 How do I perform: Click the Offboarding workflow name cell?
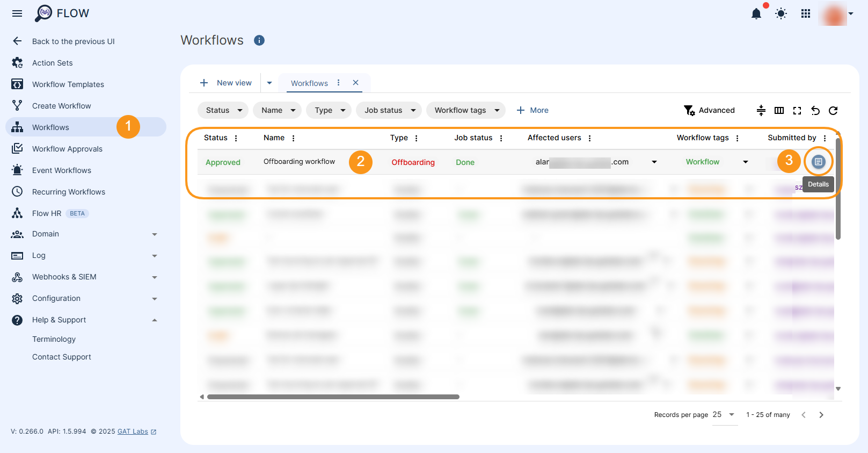(x=299, y=162)
